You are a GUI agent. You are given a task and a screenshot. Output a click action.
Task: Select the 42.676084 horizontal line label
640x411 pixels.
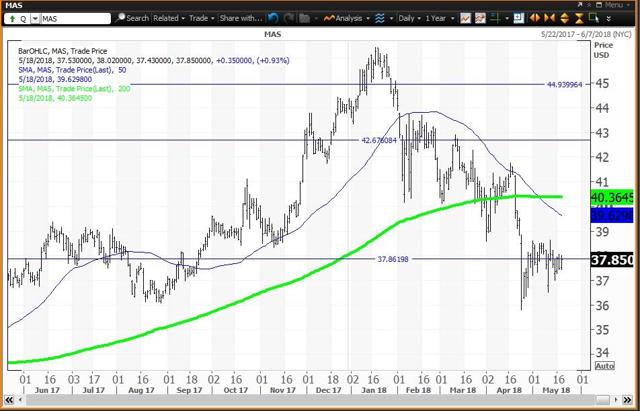pos(379,140)
